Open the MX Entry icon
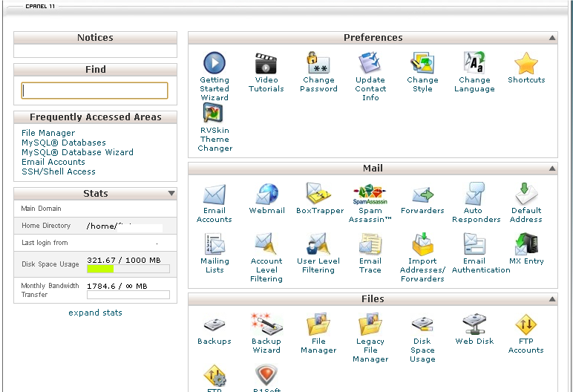Screen dimensions: 573x392 (x=526, y=245)
